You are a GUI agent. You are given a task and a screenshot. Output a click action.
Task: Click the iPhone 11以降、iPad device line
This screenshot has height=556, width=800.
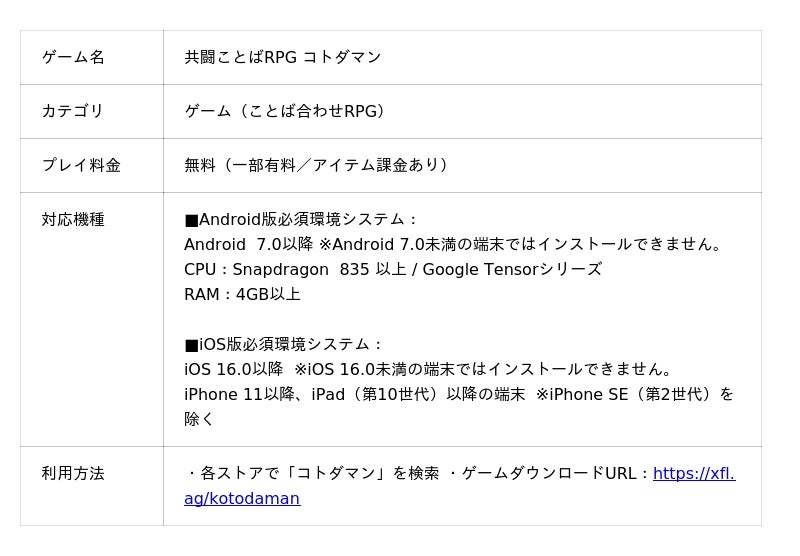click(459, 394)
